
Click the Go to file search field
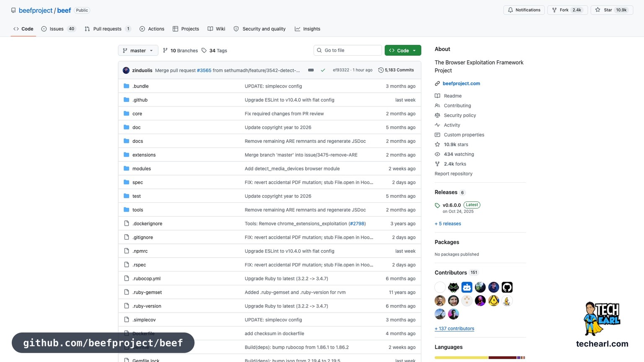click(348, 50)
